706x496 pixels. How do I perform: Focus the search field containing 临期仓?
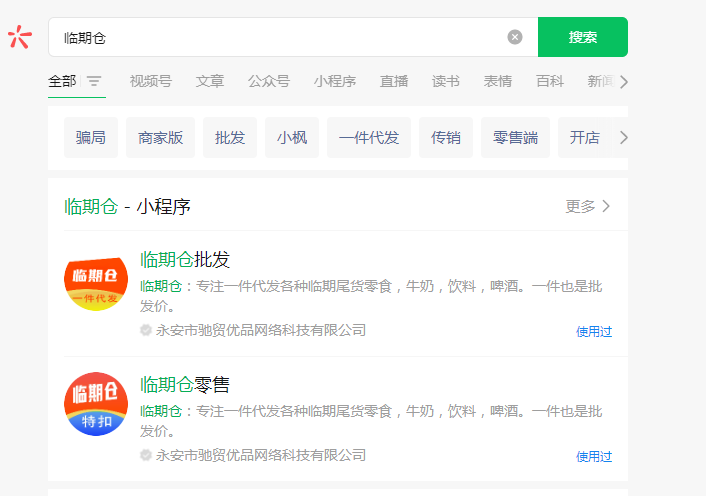click(293, 37)
